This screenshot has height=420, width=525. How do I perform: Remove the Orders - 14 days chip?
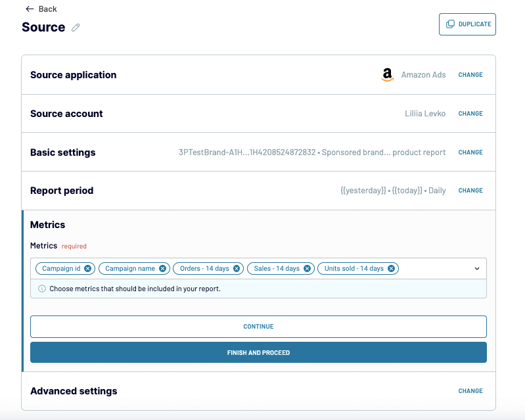(237, 269)
